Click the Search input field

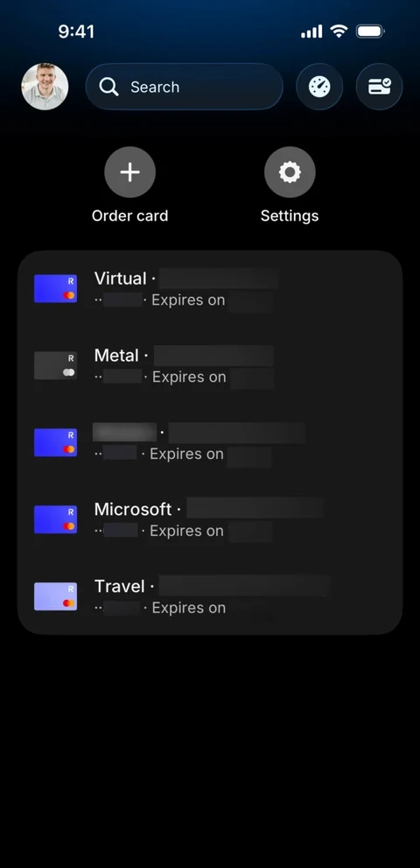pos(185,87)
